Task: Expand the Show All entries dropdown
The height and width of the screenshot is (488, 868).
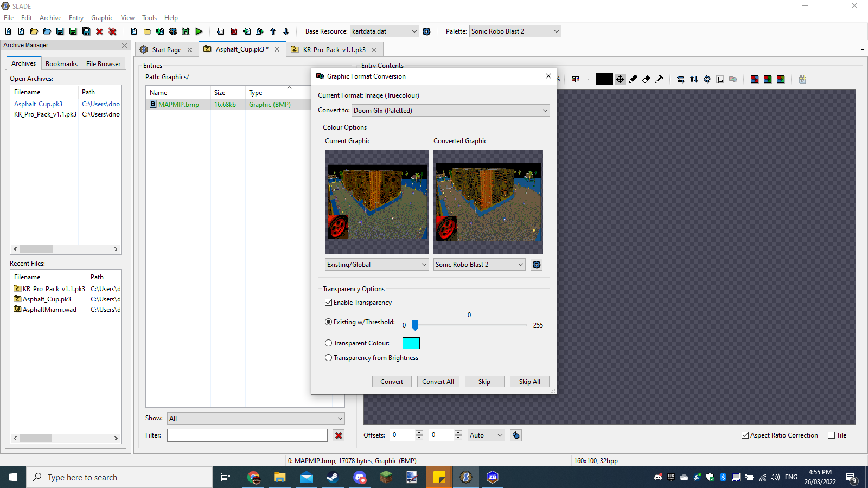Action: [256, 419]
